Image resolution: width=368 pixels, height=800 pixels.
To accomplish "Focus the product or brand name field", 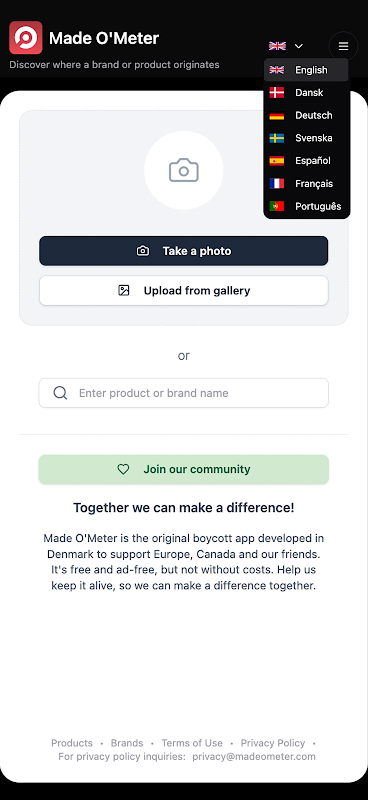I will (x=184, y=393).
